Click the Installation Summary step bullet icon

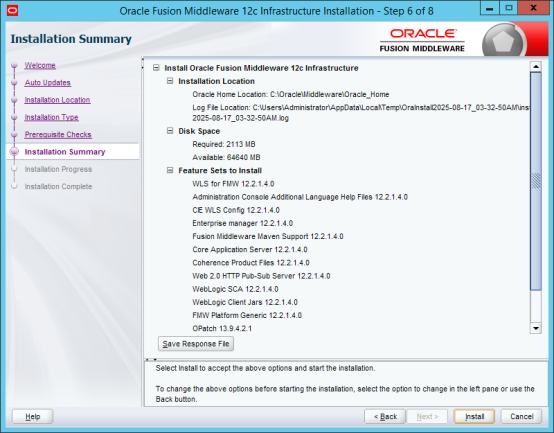click(x=14, y=152)
